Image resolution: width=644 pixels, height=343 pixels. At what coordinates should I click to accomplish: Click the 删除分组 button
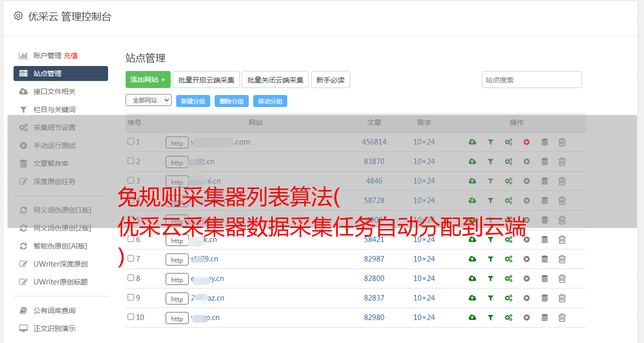[x=232, y=101]
